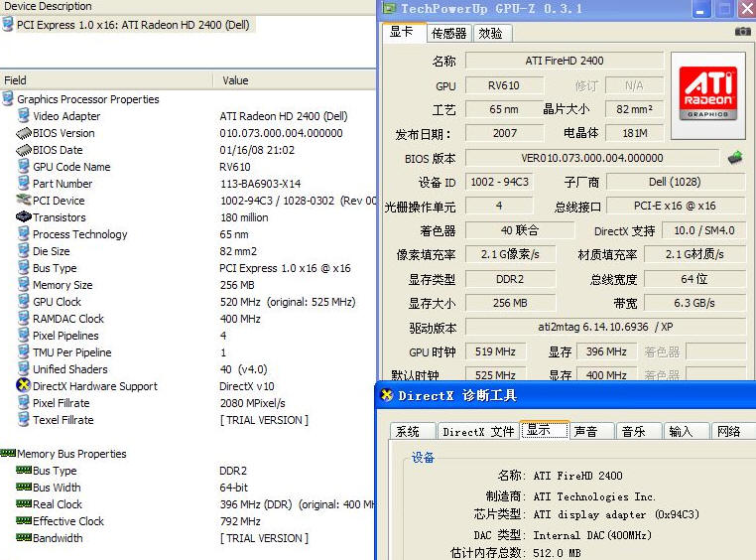Click the Bandwidth memory icon
The image size is (756, 560).
[x=23, y=537]
